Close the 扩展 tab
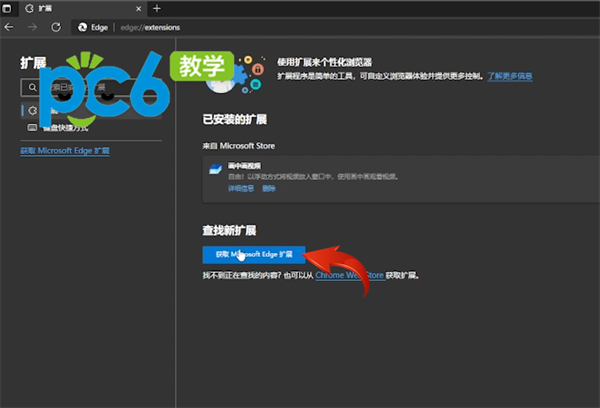 (x=139, y=8)
